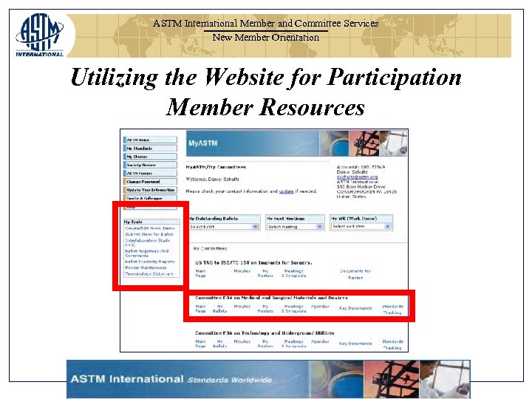The image size is (532, 399).
Task: Click Ballot Inactivity Reports link
Action: click(150, 262)
